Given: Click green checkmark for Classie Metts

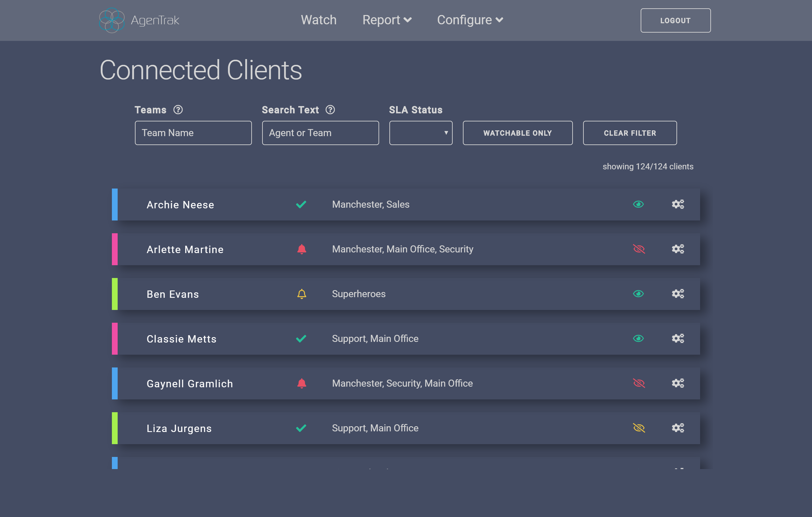Looking at the screenshot, I should click(301, 338).
